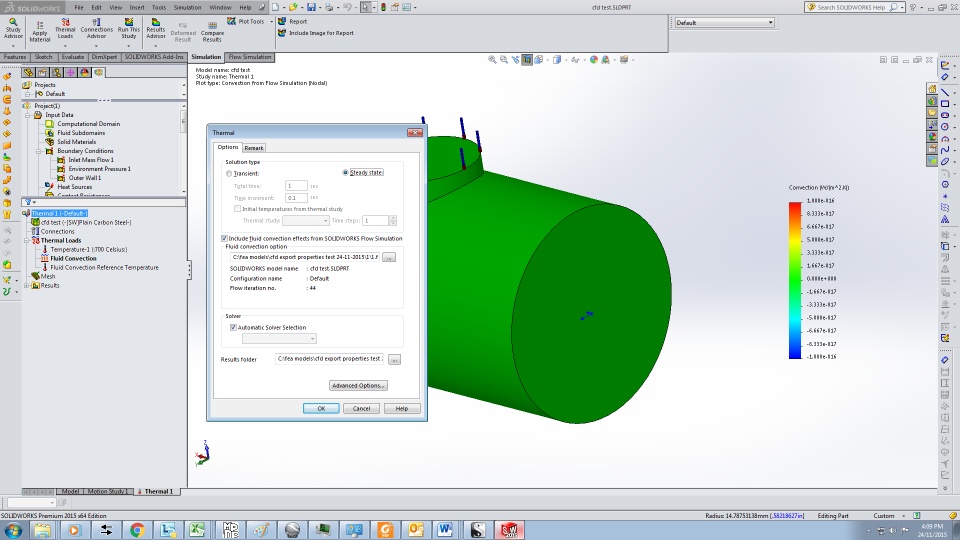Click Help in Thermal dialog
This screenshot has width=960, height=540.
tap(402, 408)
